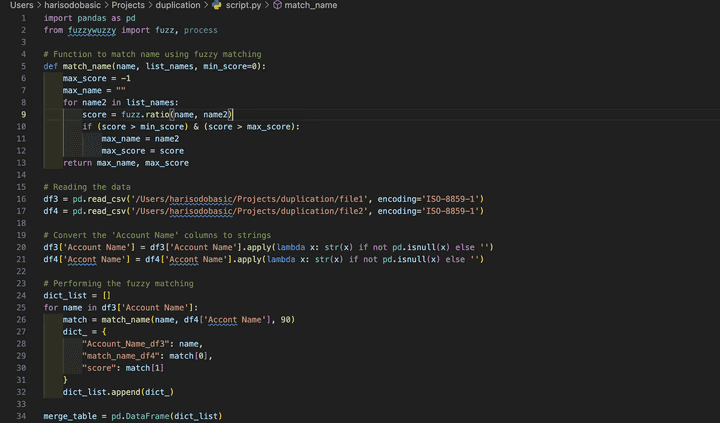
Task: Click the "Account_Name_df3" key string
Action: 125,344
